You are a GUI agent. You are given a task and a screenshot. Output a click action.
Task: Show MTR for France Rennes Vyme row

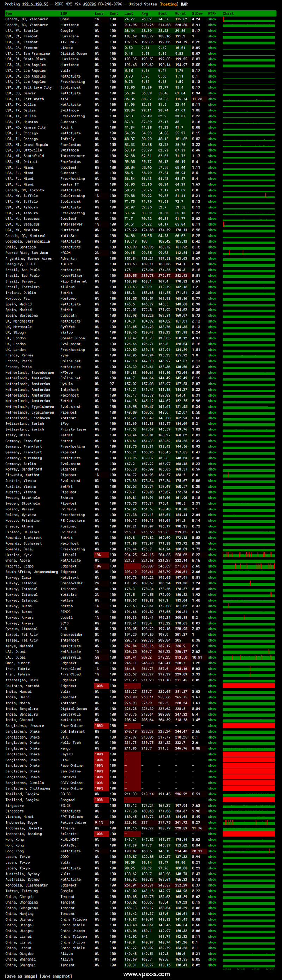point(212,355)
